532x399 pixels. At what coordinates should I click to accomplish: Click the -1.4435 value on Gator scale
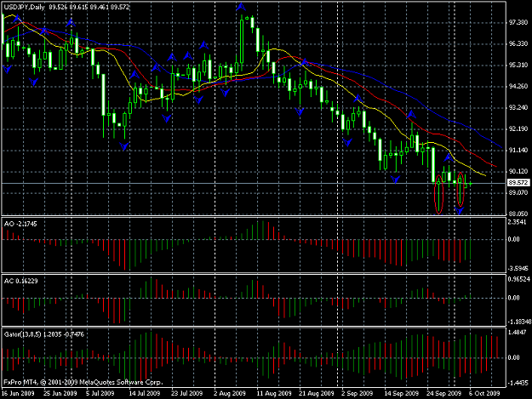point(518,383)
